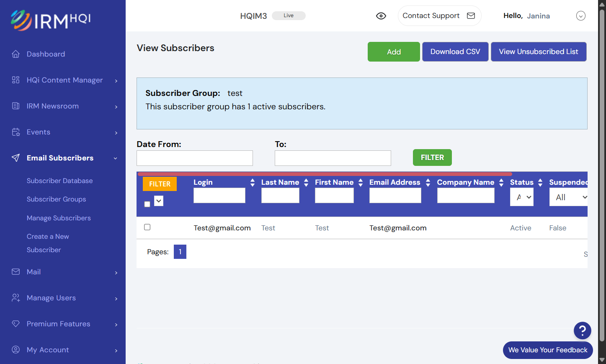Click the Login column filter input
This screenshot has width=606, height=364.
tap(219, 195)
